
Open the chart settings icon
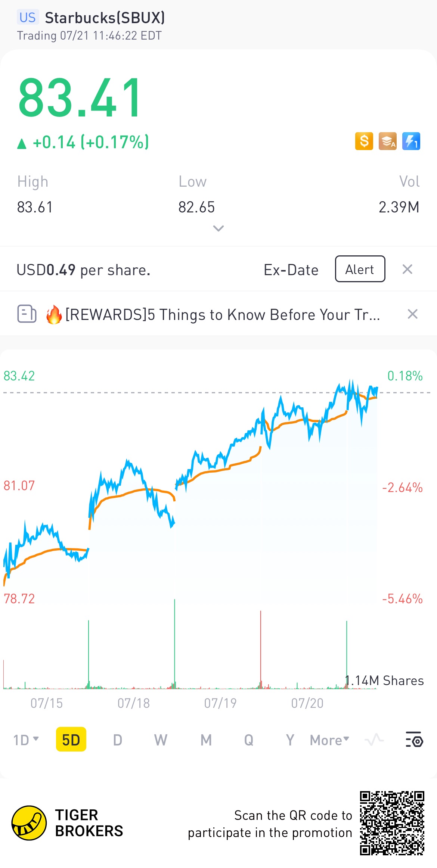414,739
